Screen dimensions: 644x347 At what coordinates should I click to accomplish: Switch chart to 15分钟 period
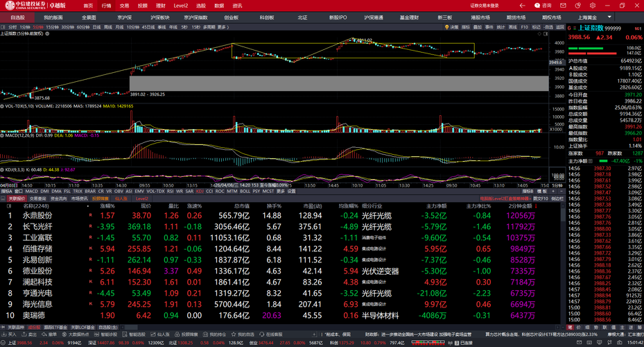click(x=52, y=27)
